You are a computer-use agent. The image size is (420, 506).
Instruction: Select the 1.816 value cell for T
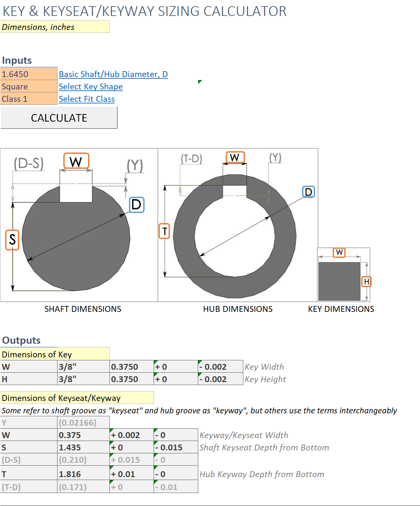[x=83, y=473]
